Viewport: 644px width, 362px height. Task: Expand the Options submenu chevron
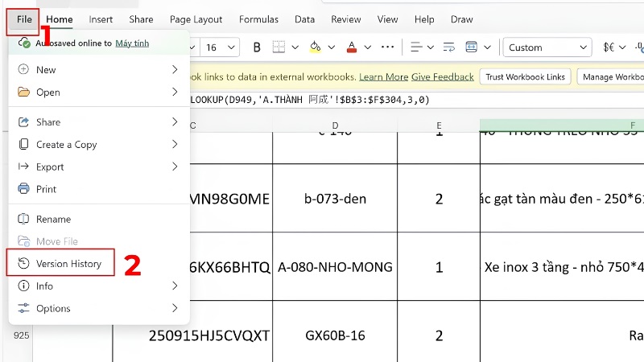click(175, 308)
